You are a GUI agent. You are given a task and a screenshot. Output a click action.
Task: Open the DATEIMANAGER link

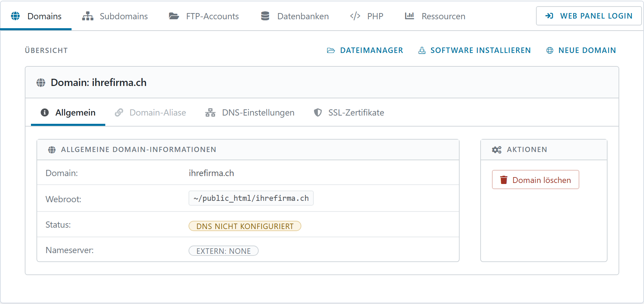pyautogui.click(x=365, y=51)
